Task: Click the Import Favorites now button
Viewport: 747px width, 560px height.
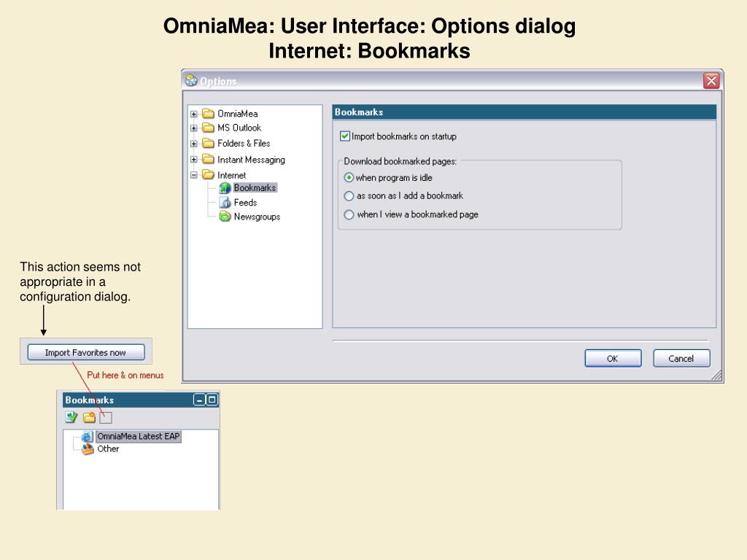Action: 86,352
